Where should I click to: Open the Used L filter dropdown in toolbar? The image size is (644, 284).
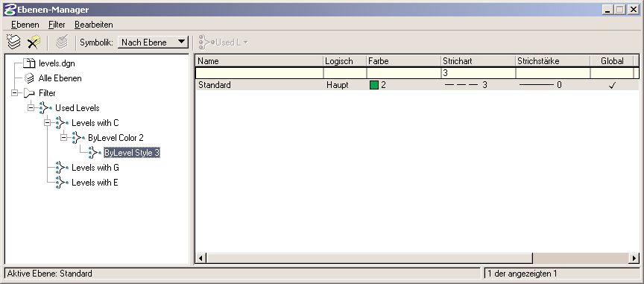(224, 42)
